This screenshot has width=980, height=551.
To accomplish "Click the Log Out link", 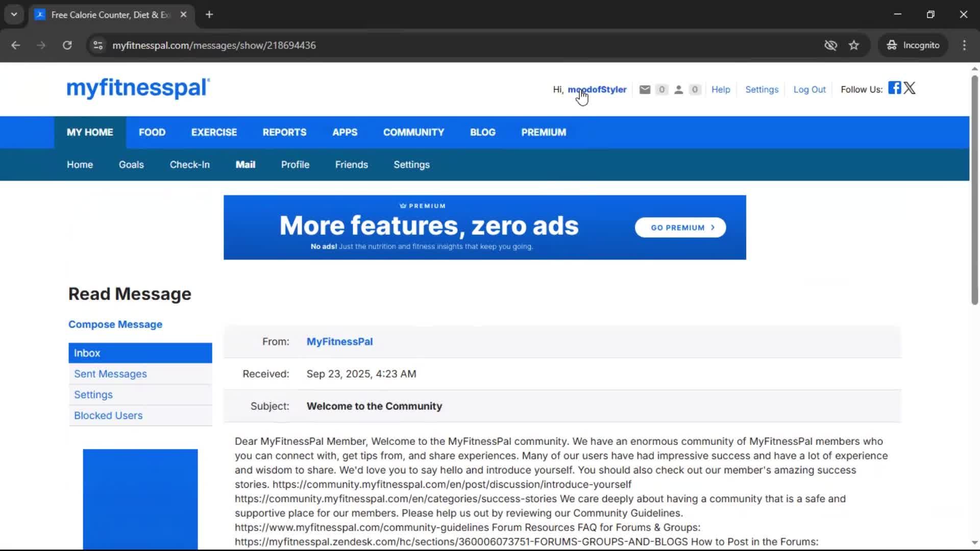I will 809,90.
